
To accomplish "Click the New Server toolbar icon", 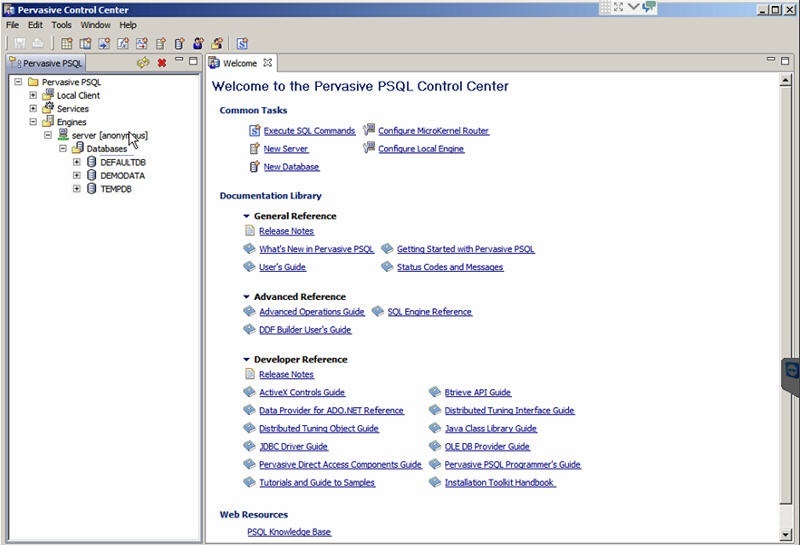I will (x=161, y=44).
